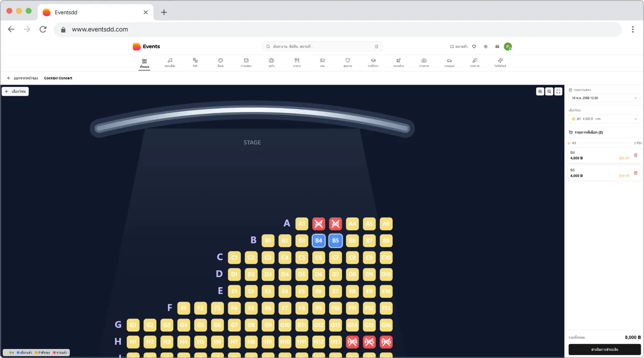Image resolution: width=644 pixels, height=358 pixels.
Task: Deselect the blue seat B5
Action: pyautogui.click(x=336, y=240)
